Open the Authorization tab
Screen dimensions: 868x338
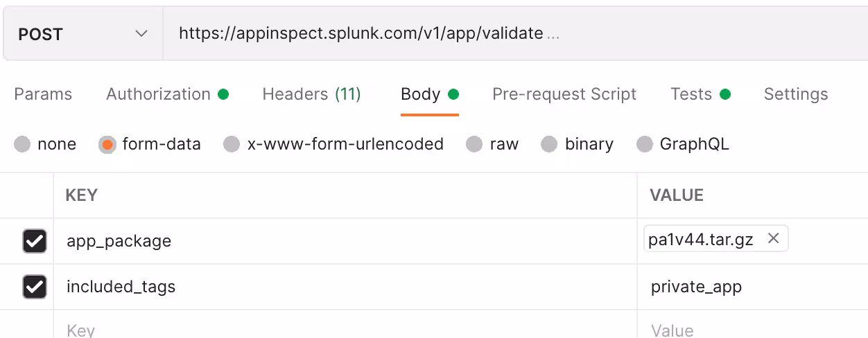coord(159,94)
